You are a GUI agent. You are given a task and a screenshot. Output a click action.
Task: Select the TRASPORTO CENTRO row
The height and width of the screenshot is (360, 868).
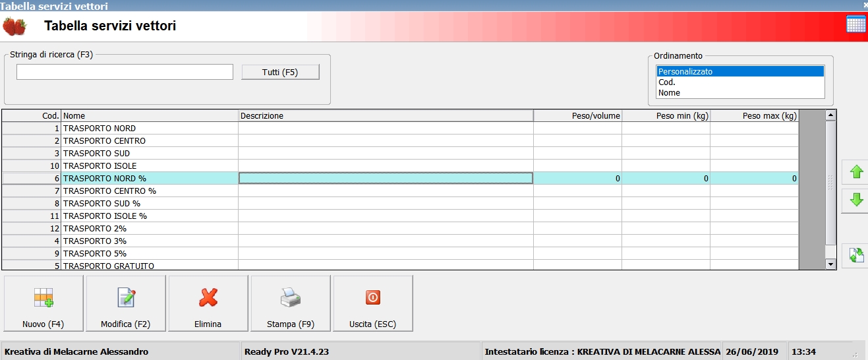400,140
